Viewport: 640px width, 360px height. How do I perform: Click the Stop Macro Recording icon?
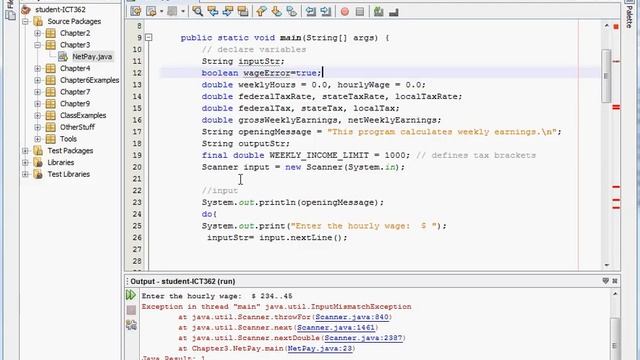tap(360, 11)
